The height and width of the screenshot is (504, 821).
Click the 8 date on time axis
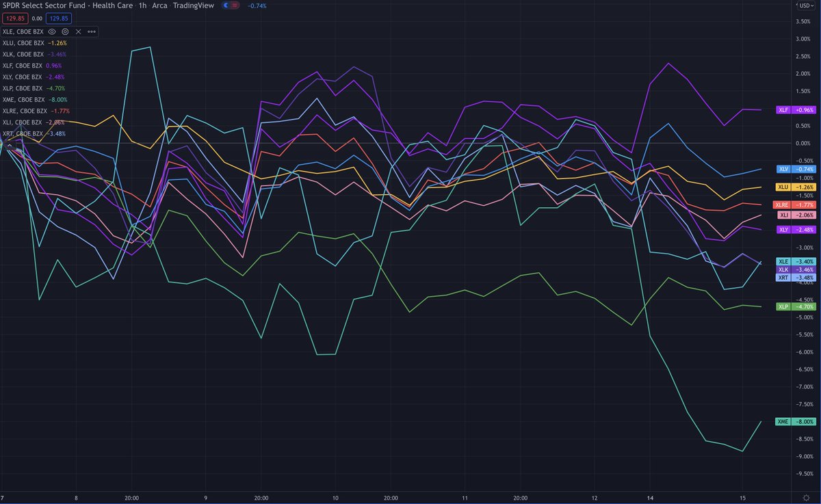pyautogui.click(x=76, y=498)
